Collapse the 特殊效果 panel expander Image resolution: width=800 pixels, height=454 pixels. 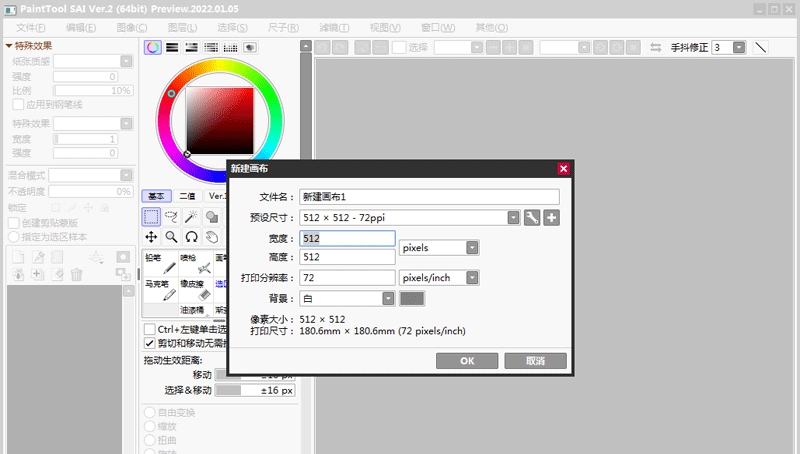[x=9, y=46]
